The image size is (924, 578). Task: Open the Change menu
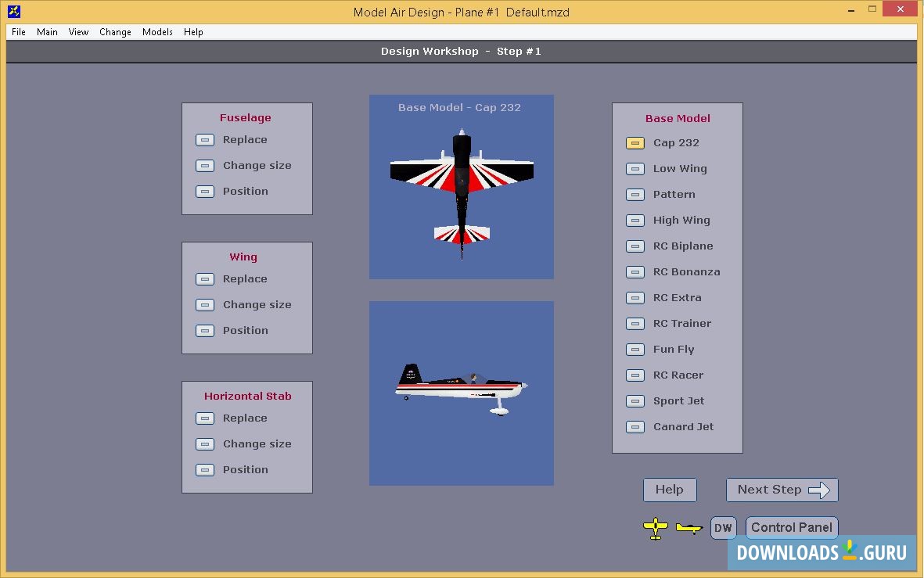(115, 32)
